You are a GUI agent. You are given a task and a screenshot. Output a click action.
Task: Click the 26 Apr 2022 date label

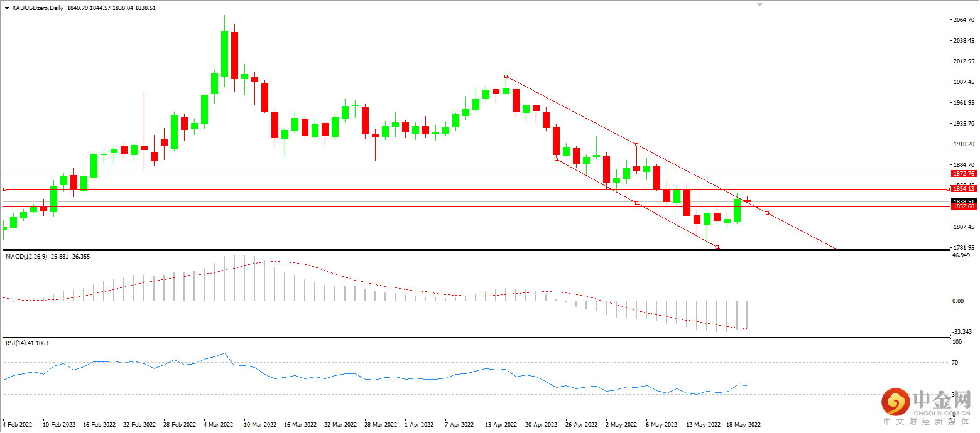coord(582,425)
